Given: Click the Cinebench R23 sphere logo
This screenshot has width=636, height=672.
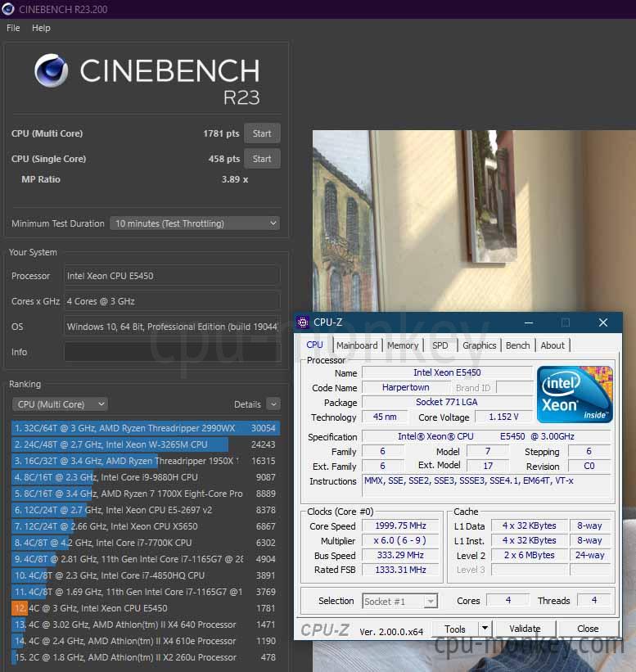Looking at the screenshot, I should (x=51, y=70).
